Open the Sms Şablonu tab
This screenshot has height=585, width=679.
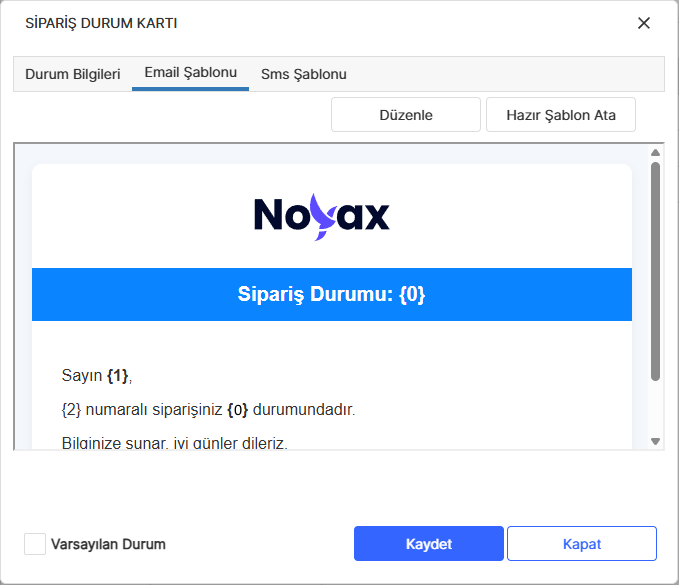pos(304,74)
